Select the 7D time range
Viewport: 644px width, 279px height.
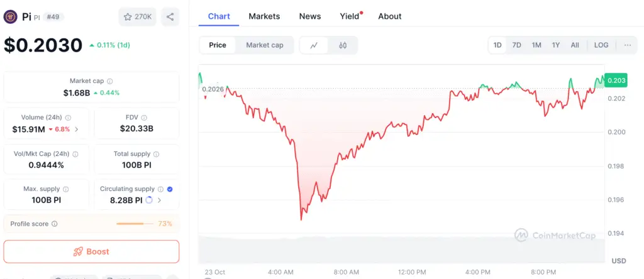point(516,45)
